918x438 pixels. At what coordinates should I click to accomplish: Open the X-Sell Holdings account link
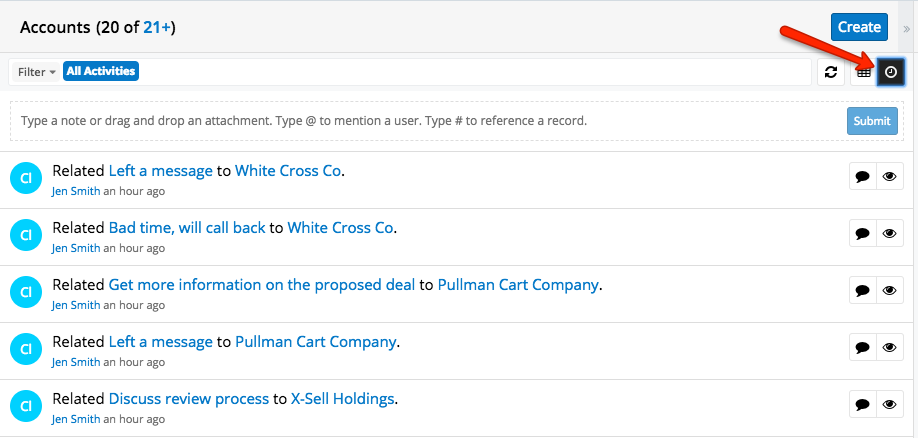342,399
